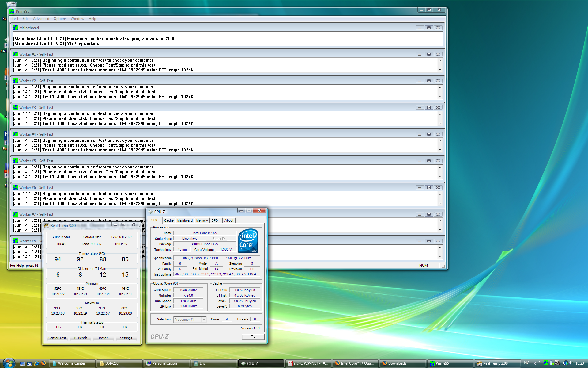Open the Help menu in Prime95
Viewport: 588px width, 368px height.
click(x=92, y=19)
